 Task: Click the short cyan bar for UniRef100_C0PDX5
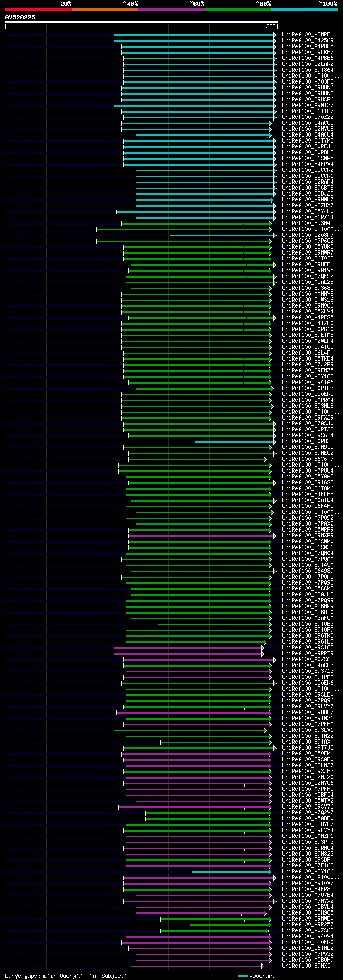(x=235, y=442)
